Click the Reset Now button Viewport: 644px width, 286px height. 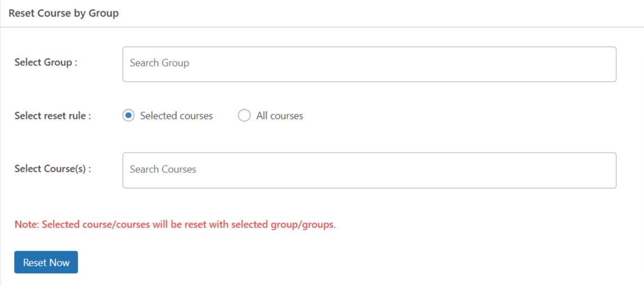point(46,262)
